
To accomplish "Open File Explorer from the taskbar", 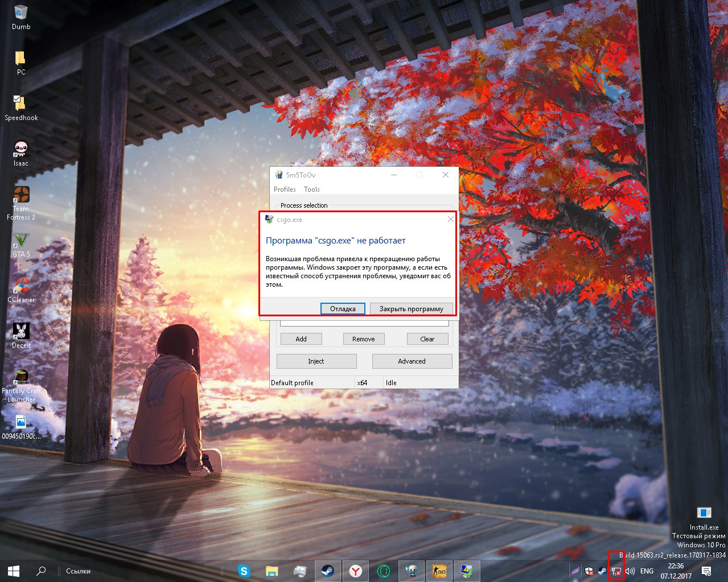I will coord(272,571).
